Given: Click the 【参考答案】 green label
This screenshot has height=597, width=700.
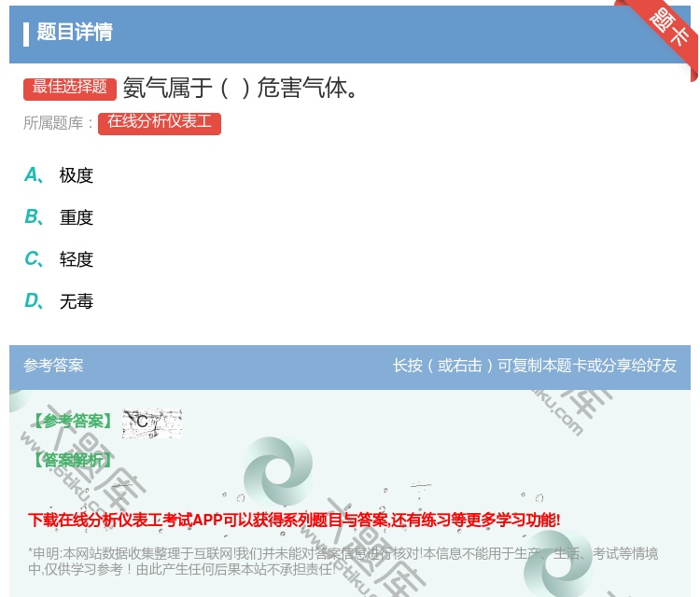Looking at the screenshot, I should click(73, 421).
